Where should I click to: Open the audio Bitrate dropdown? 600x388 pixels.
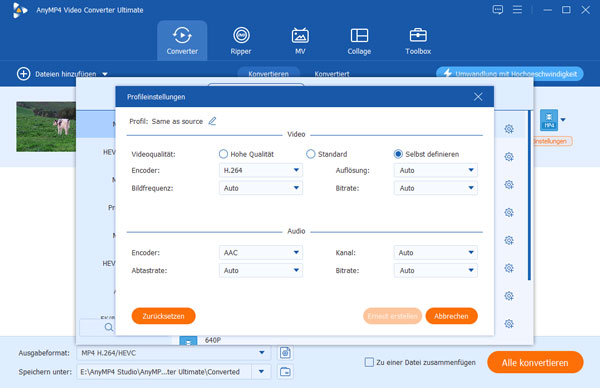coord(435,270)
